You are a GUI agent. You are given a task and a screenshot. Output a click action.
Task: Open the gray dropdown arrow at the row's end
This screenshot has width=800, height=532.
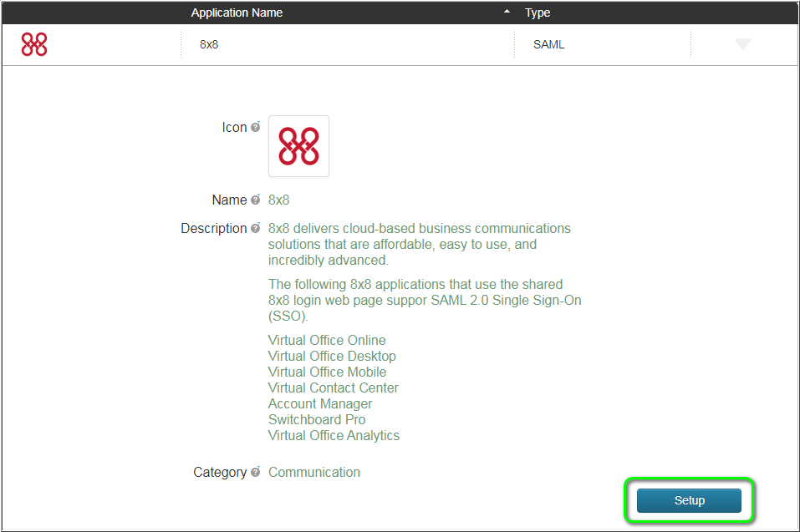coord(743,44)
